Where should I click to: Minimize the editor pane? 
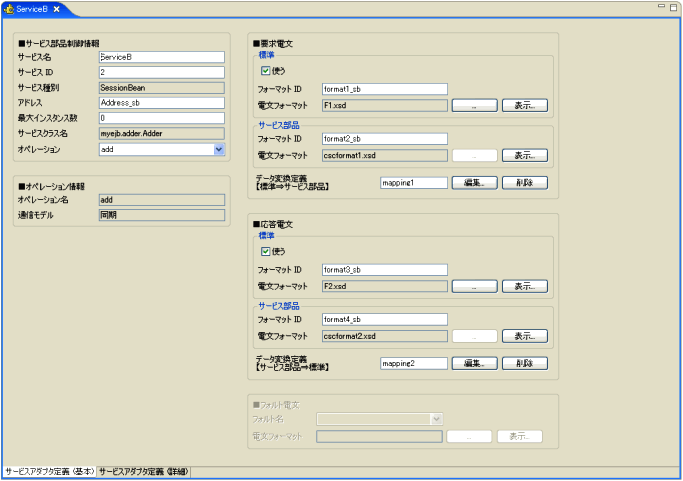point(660,6)
